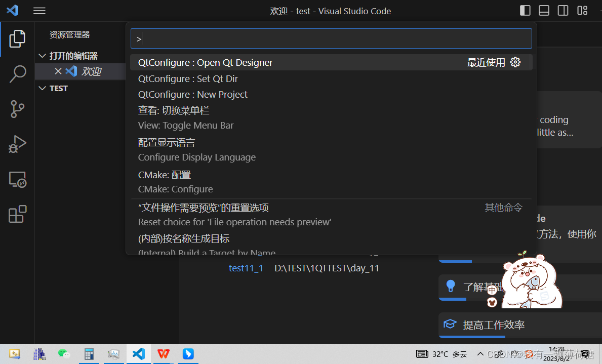
Task: Open the Extensions view
Action: pos(17,214)
